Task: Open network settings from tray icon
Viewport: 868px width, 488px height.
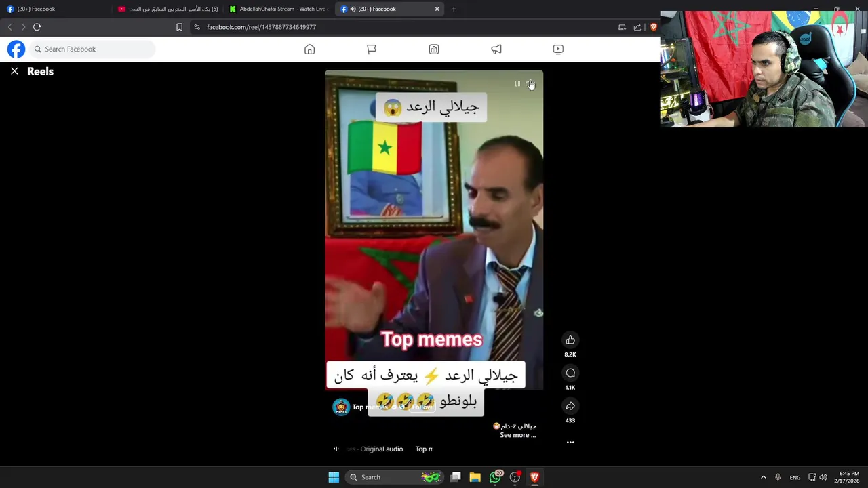Action: 812,477
